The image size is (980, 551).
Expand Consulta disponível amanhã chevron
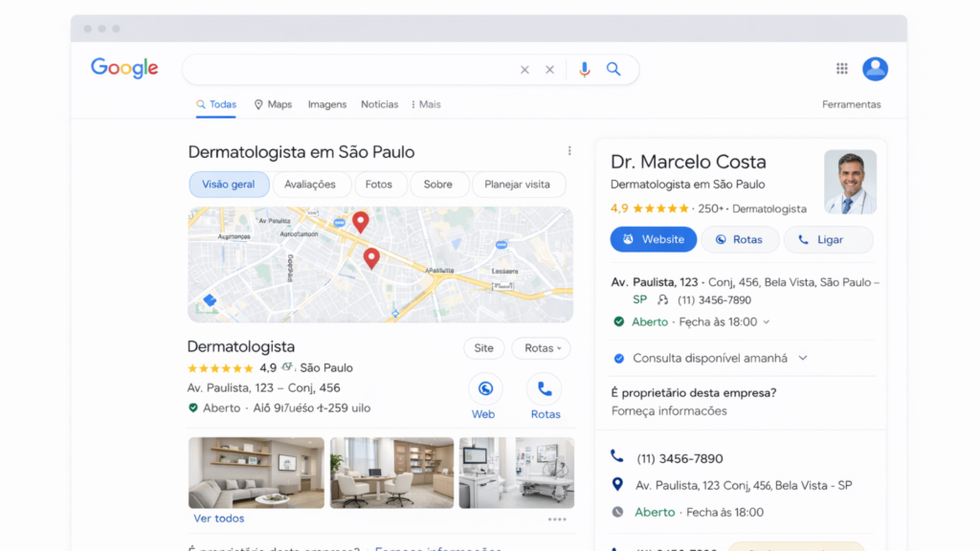tap(803, 358)
